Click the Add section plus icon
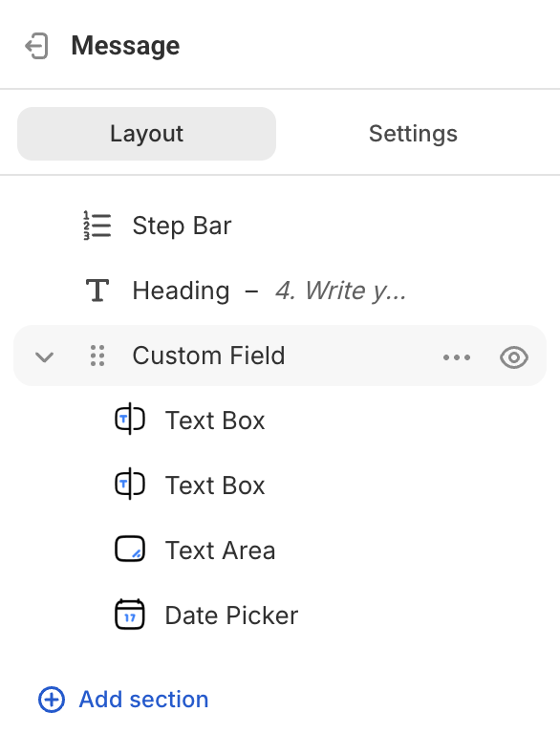The width and height of the screenshot is (560, 734). coord(52,700)
